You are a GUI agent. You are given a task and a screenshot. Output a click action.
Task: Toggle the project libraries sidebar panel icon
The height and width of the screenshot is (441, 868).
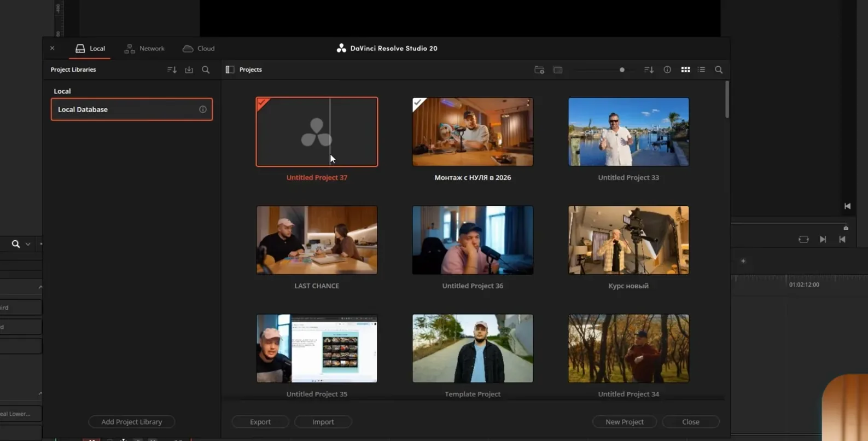(x=230, y=69)
